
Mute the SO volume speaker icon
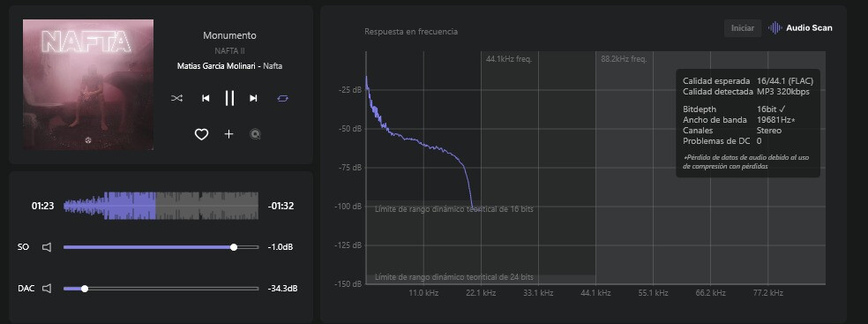click(x=47, y=247)
